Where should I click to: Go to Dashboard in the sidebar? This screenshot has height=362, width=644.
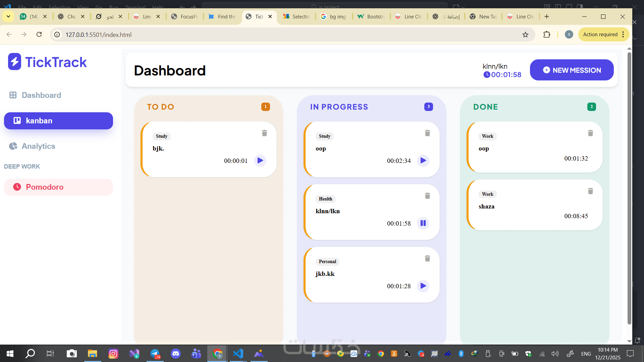(41, 95)
